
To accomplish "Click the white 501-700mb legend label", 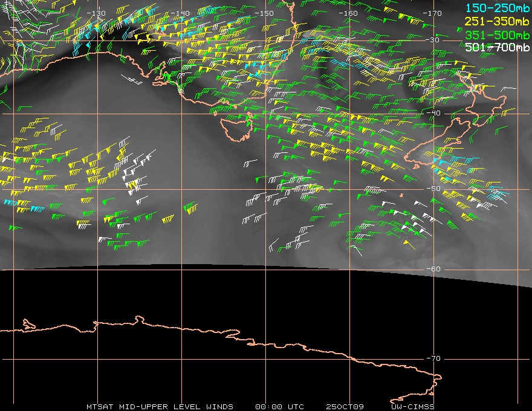I will tap(497, 47).
